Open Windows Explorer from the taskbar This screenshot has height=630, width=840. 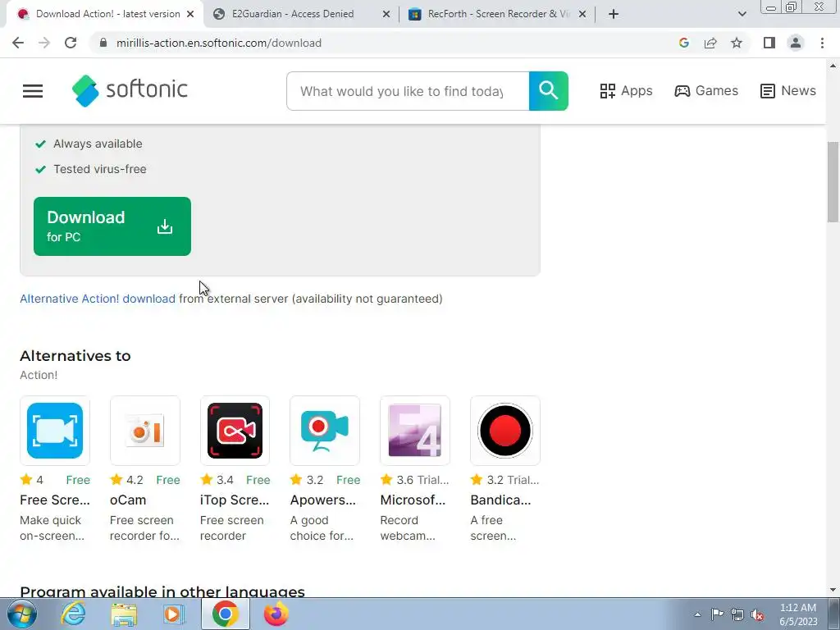pos(124,614)
